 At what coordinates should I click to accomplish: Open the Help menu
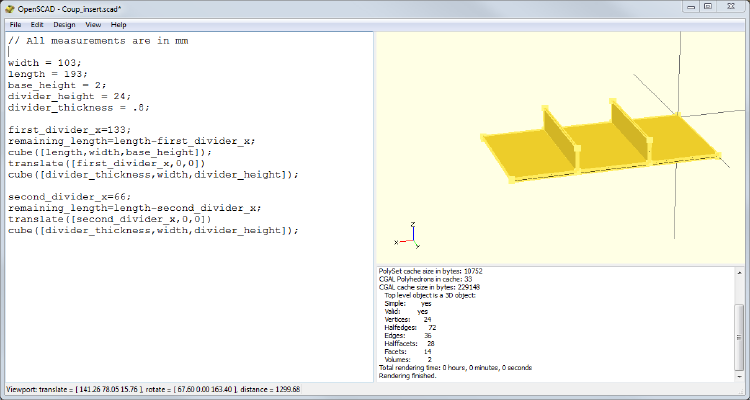(118, 24)
